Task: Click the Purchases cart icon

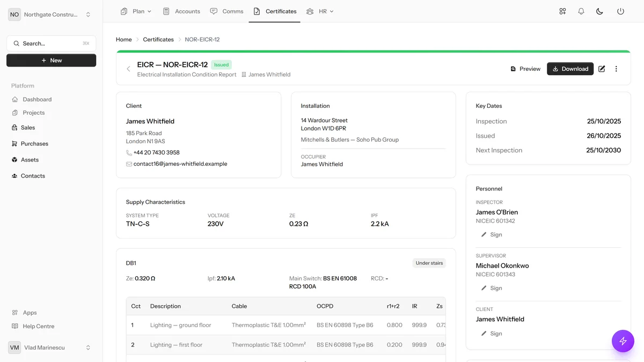Action: (15, 144)
